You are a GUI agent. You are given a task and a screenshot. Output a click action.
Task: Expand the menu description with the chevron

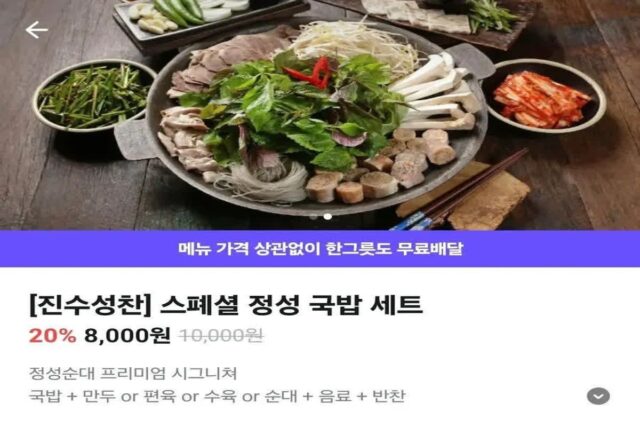[x=598, y=396]
